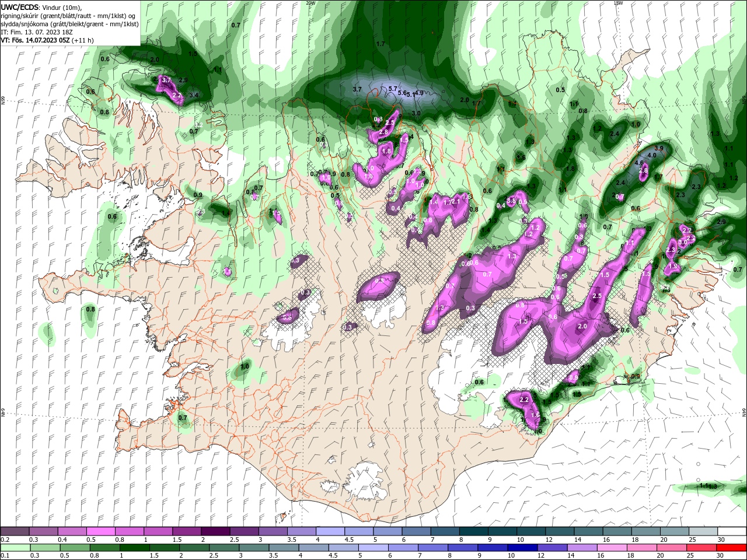The width and height of the screenshot is (747, 560).
Task: Click the 3.9 value in northeast Iceland
Action: click(x=659, y=148)
